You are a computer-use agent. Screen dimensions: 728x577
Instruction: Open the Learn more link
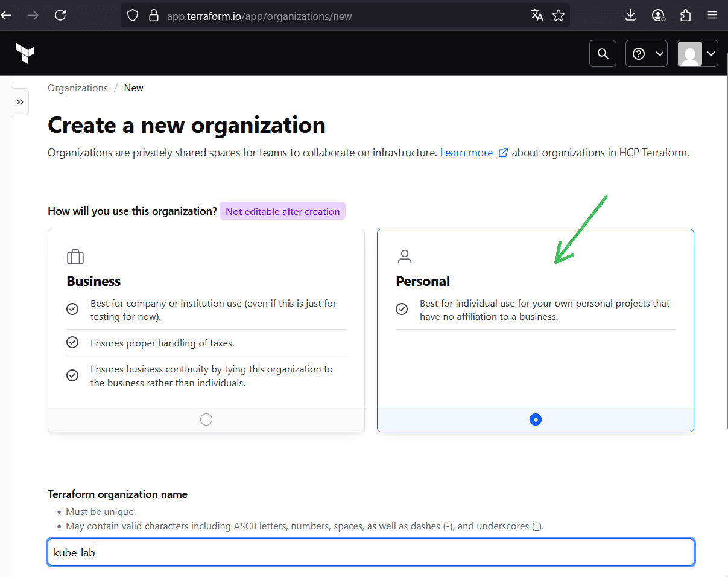[x=467, y=153]
